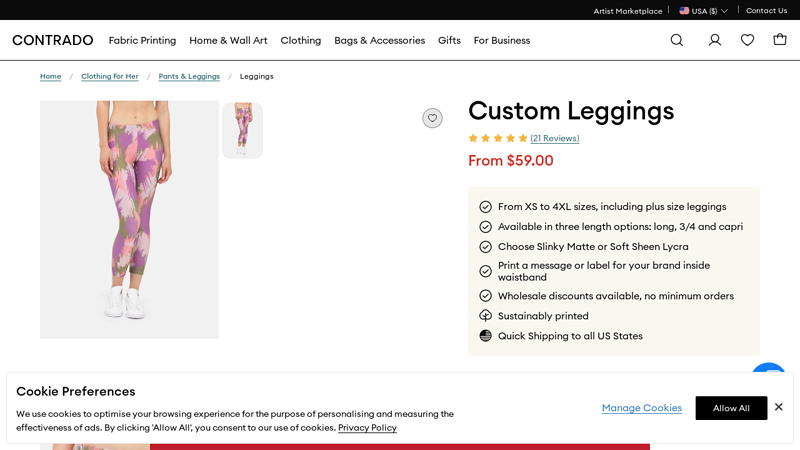Image resolution: width=800 pixels, height=450 pixels.
Task: Visit the Artist Marketplace link
Action: pyautogui.click(x=627, y=11)
